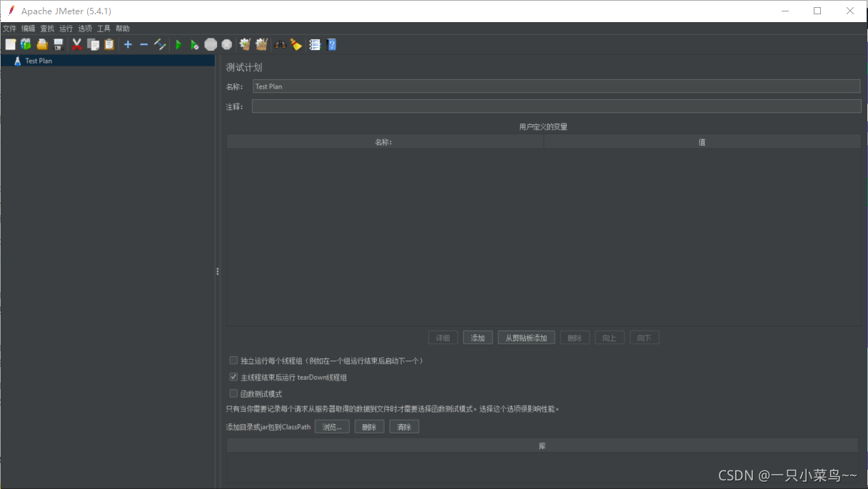
Task: Click the Open file folder icon
Action: click(42, 44)
